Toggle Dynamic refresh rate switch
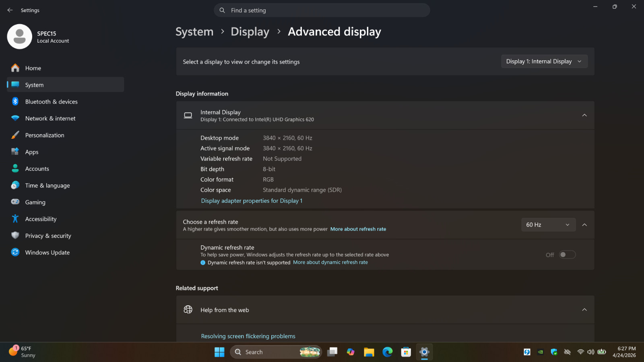The height and width of the screenshot is (362, 644). [567, 255]
